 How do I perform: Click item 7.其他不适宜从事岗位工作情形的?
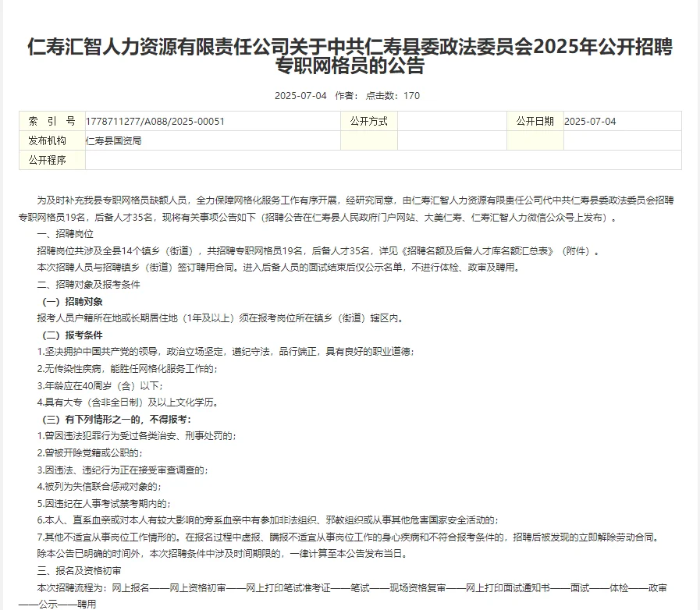pos(349,537)
